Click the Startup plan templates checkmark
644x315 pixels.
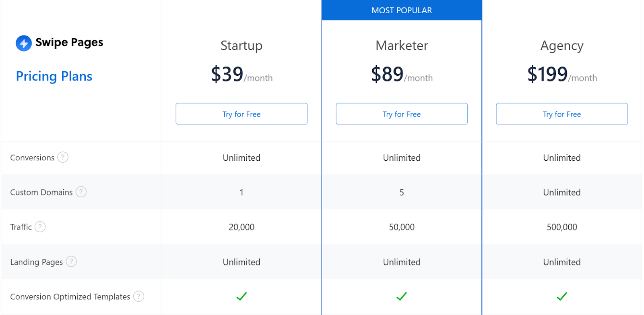point(242,296)
